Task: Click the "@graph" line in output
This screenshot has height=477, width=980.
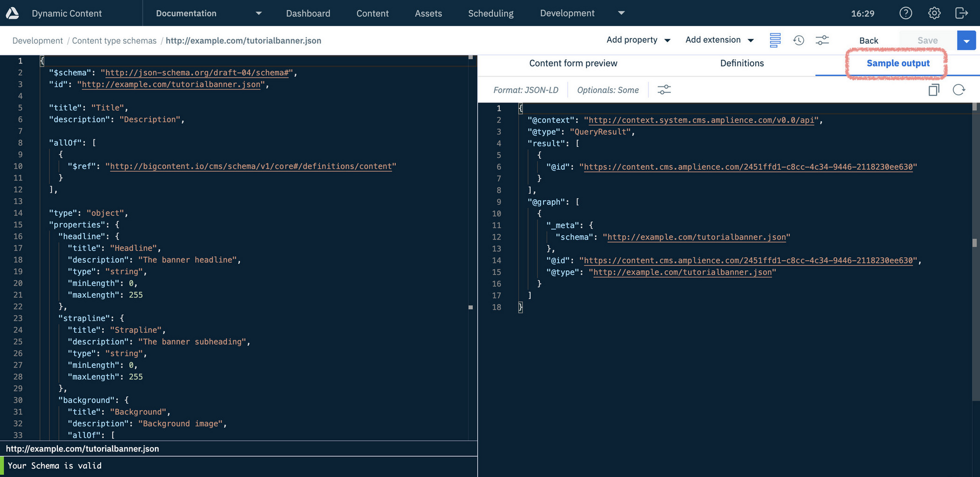Action: 554,202
